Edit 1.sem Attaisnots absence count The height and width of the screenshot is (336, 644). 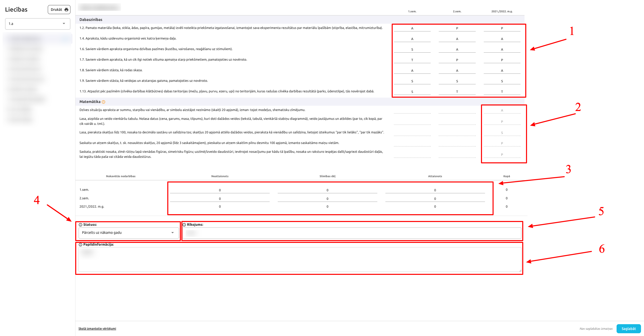coord(435,190)
